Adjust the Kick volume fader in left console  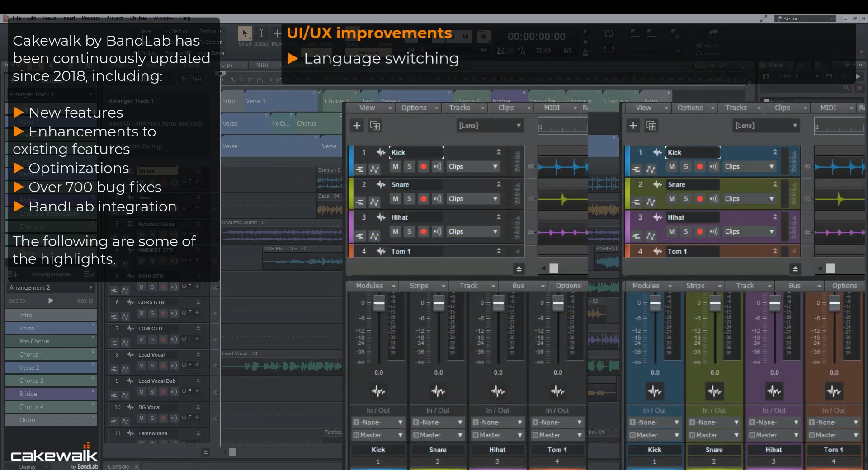tap(379, 303)
